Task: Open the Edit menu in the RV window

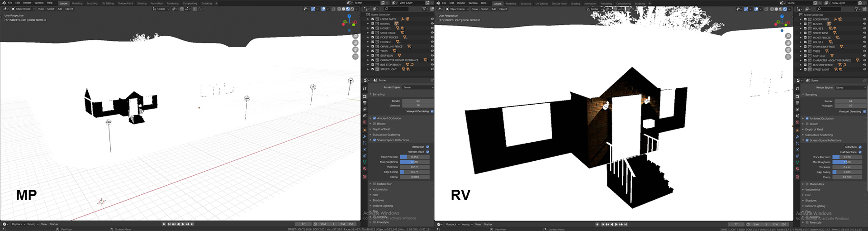Action: [x=451, y=3]
